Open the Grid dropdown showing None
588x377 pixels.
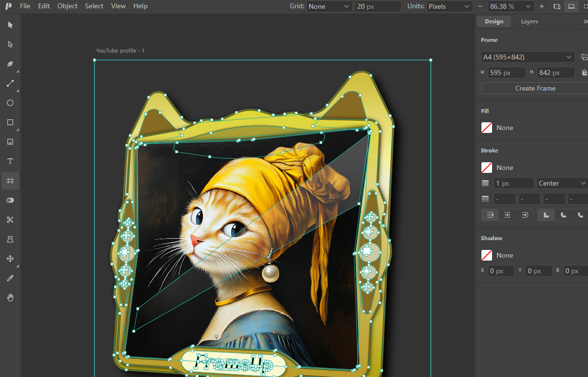click(x=329, y=6)
